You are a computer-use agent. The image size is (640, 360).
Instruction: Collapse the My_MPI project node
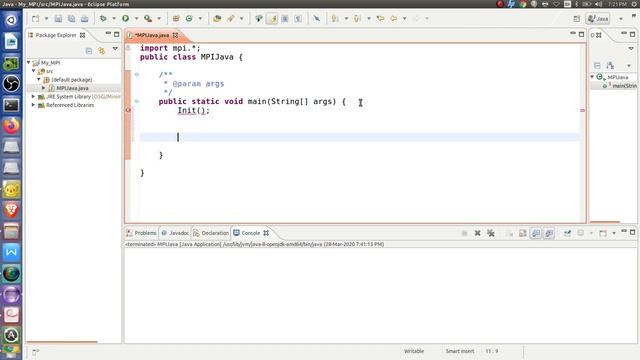pos(29,62)
